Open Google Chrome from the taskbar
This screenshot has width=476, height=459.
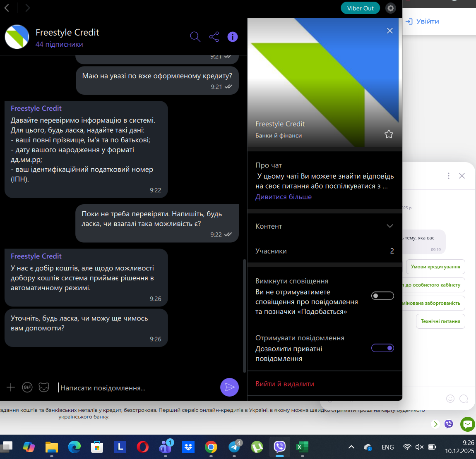pos(211,447)
